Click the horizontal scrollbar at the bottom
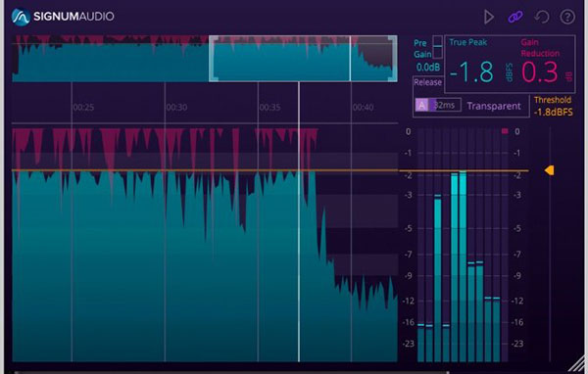This screenshot has height=374, width=588. [230, 372]
